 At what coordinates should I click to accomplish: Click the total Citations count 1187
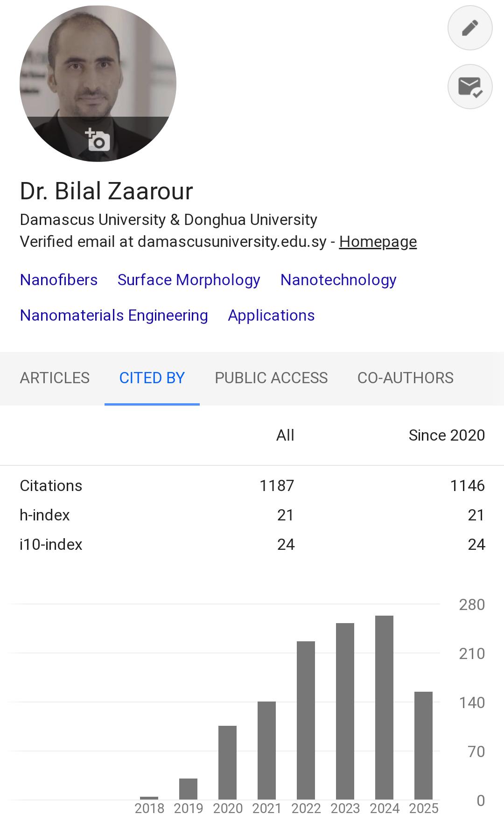277,486
